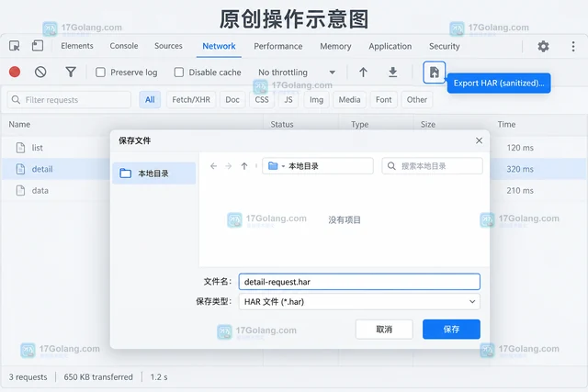Viewport: 588px width, 392px height.
Task: Go back in the save dialog
Action: coord(213,166)
